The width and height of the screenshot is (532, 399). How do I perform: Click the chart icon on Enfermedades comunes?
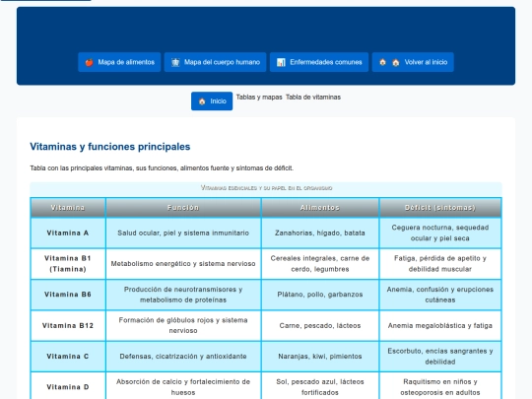tap(281, 62)
